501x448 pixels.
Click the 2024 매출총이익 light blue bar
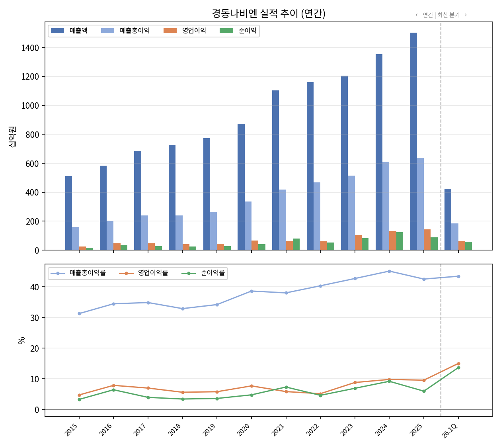[x=386, y=206]
